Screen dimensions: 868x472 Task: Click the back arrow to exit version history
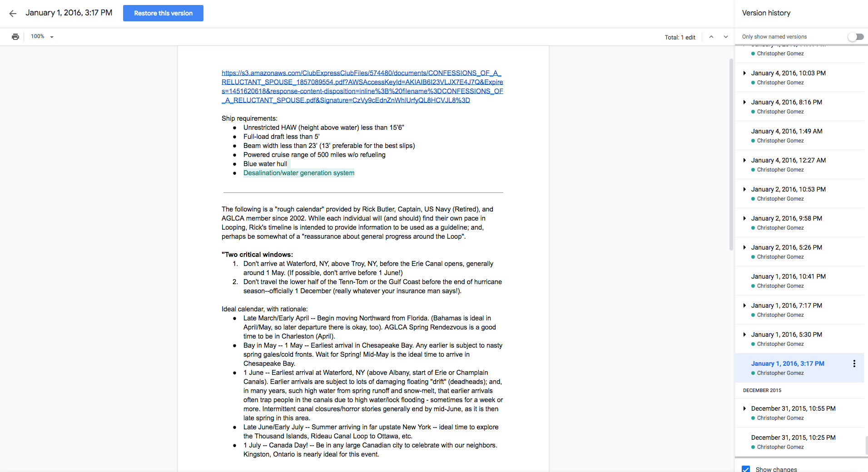pos(13,13)
